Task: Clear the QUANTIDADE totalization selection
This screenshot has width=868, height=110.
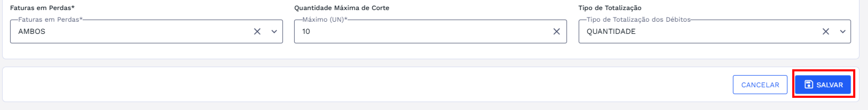Action: coord(826,31)
